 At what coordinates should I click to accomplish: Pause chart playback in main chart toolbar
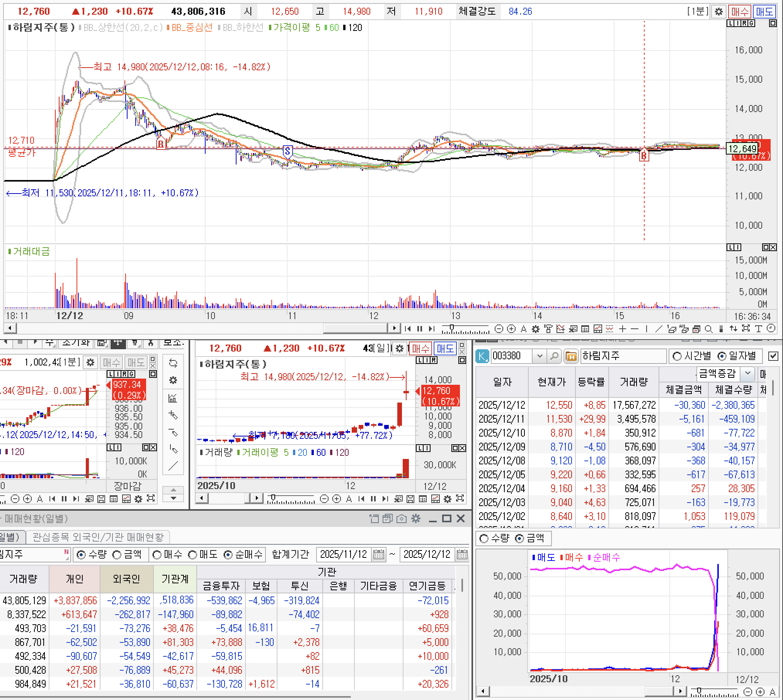(420, 329)
